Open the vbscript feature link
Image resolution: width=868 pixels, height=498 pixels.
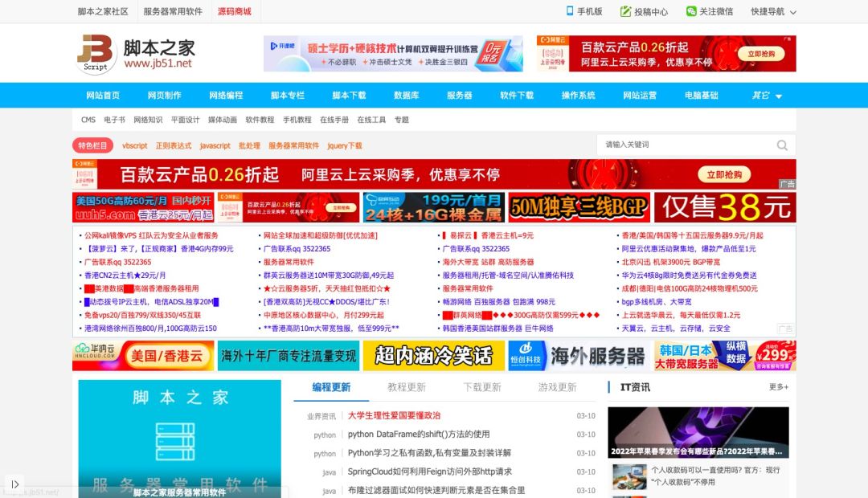[134, 145]
